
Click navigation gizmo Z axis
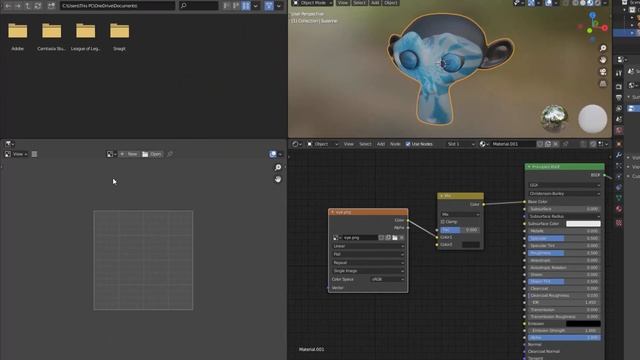[x=592, y=15]
